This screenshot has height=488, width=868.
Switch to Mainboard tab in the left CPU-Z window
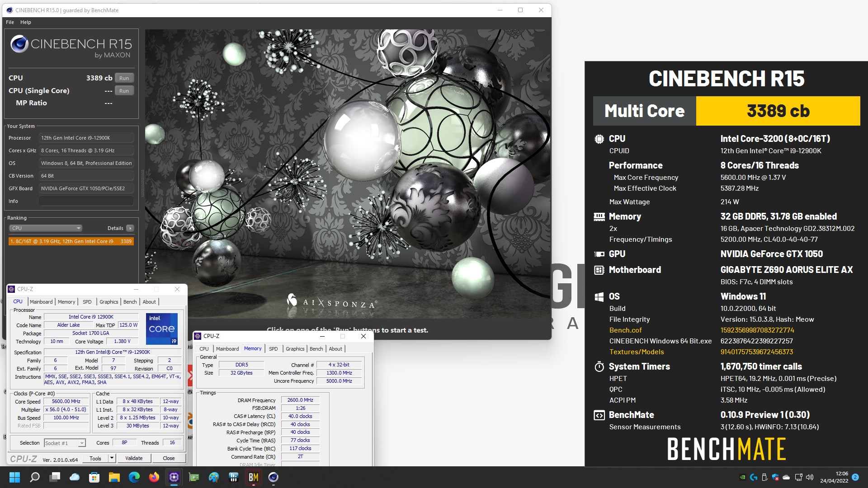[x=41, y=302]
